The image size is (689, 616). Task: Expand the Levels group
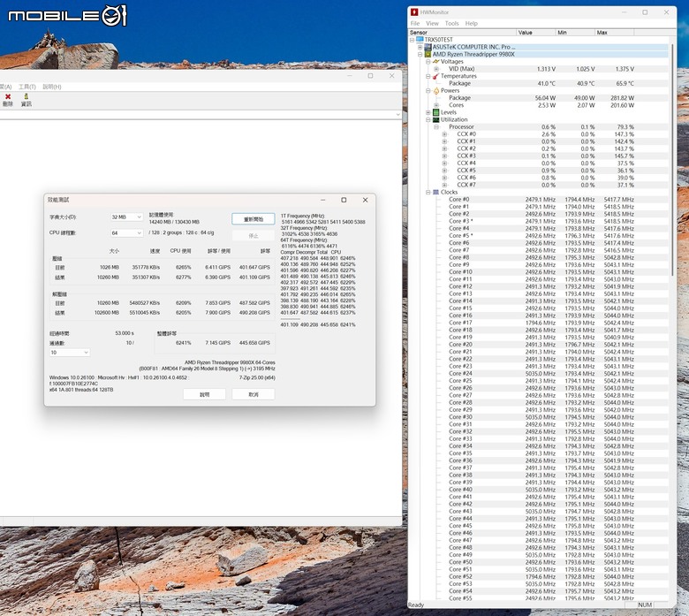[x=428, y=112]
